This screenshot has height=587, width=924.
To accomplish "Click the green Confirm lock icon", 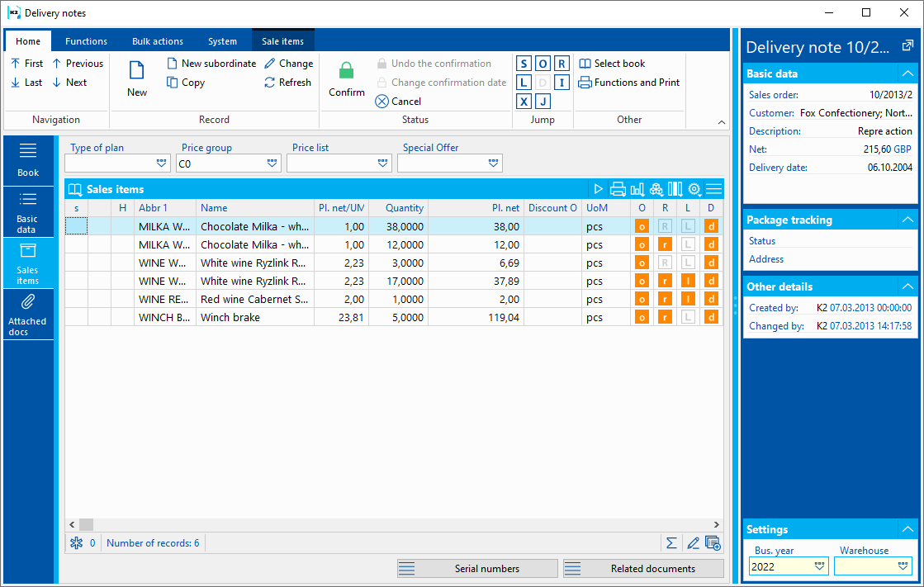I will [347, 71].
